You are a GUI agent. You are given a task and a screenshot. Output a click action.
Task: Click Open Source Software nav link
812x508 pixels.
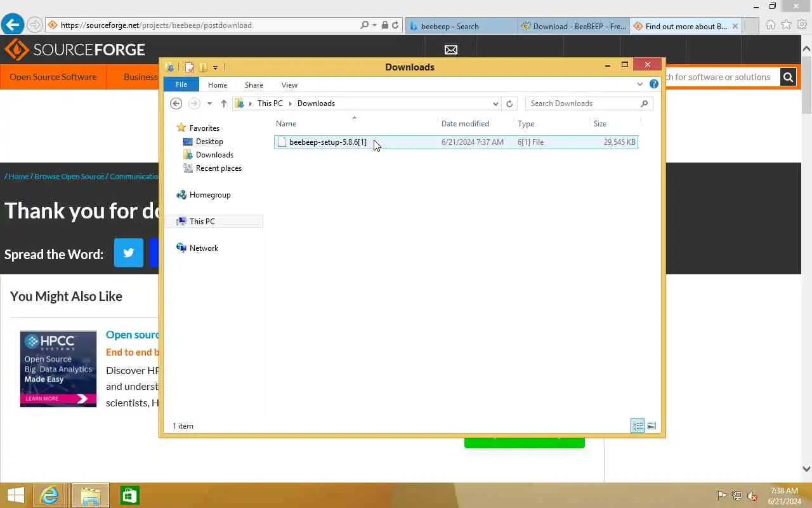coord(53,77)
